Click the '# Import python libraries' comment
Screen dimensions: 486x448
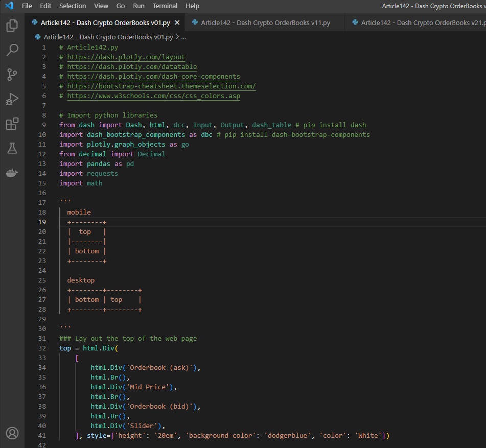pyautogui.click(x=108, y=115)
